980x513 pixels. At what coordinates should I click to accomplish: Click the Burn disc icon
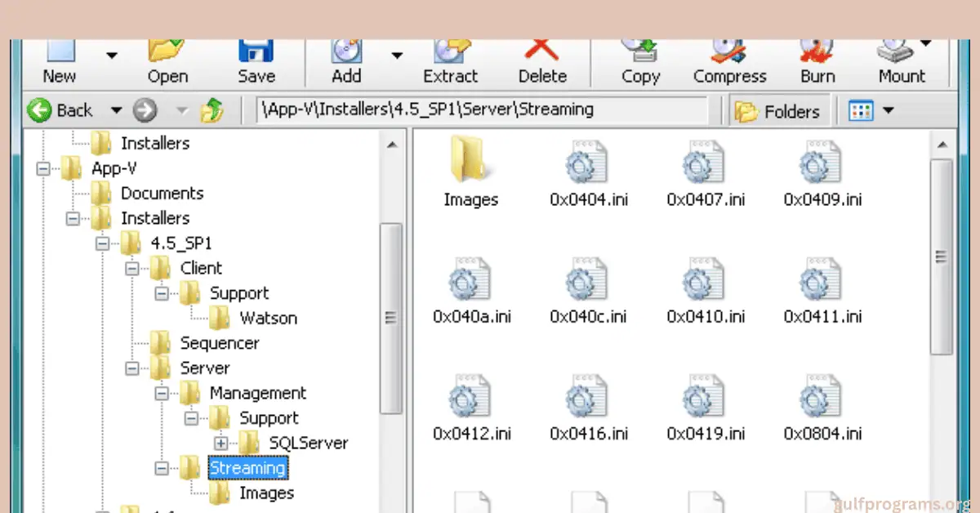point(817,54)
